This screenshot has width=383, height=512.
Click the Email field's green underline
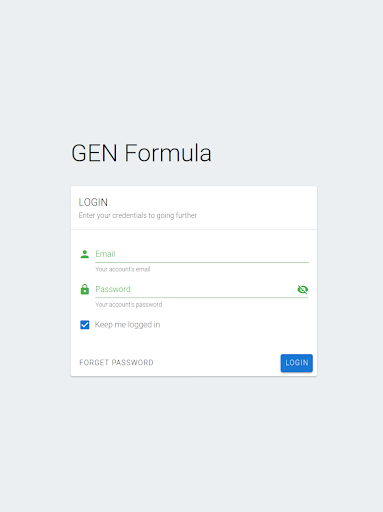(202, 263)
